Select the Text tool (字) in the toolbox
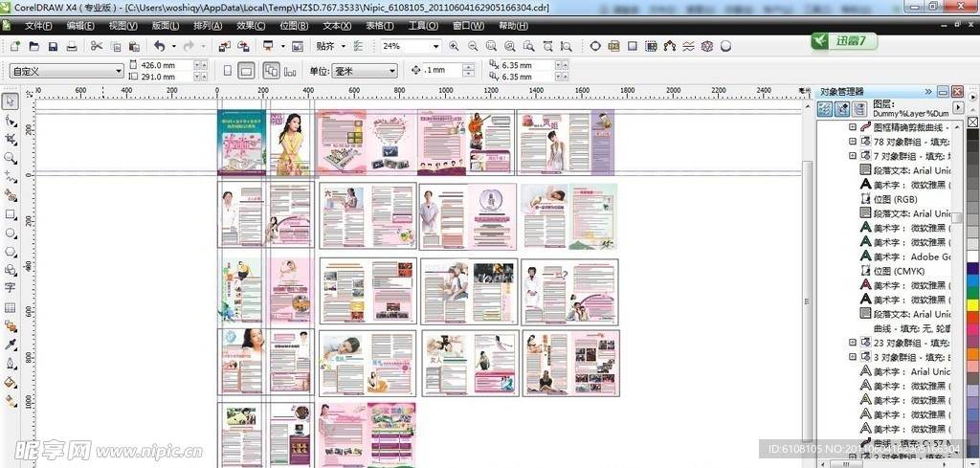Image resolution: width=980 pixels, height=468 pixels. tap(11, 288)
